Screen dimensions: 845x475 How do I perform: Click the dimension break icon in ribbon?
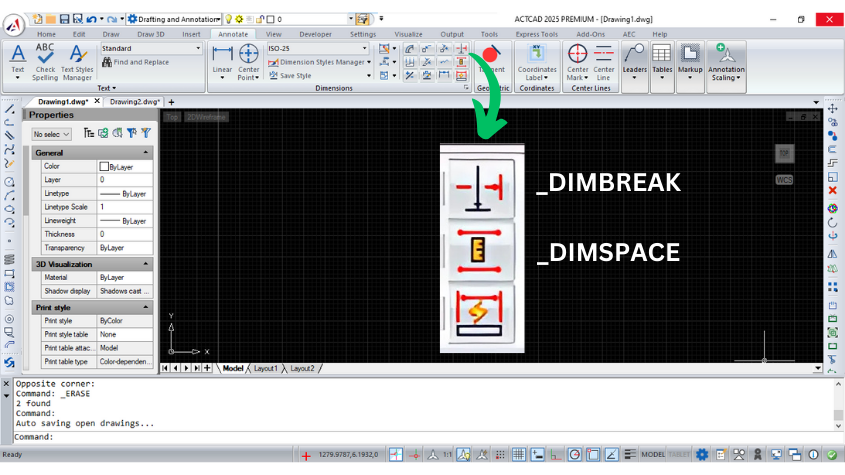[461, 49]
